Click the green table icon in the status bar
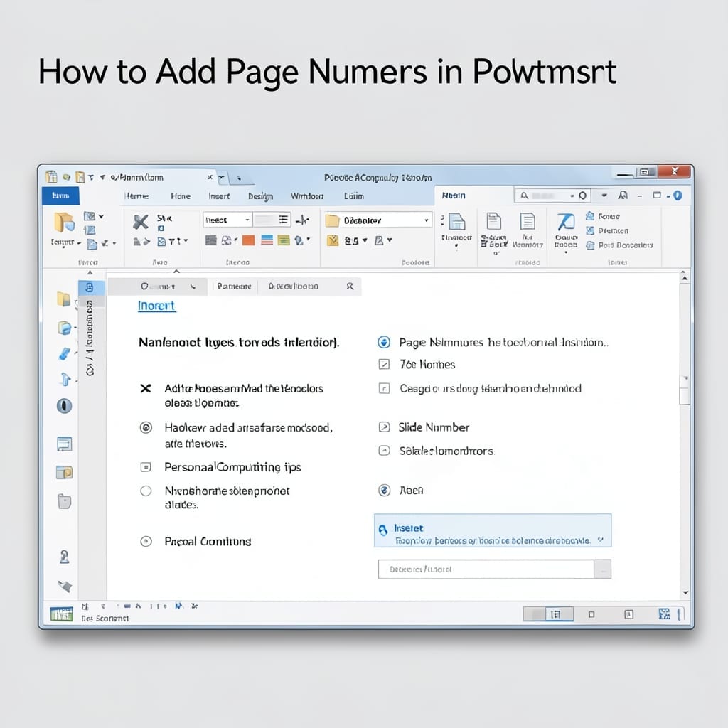This screenshot has height=728, width=728. (61, 614)
